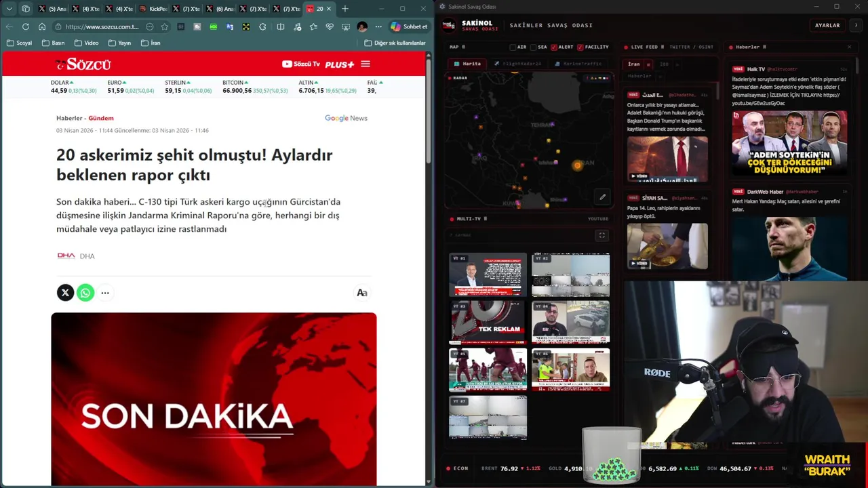
Task: Open the browser Settings and more menu
Action: 378,26
